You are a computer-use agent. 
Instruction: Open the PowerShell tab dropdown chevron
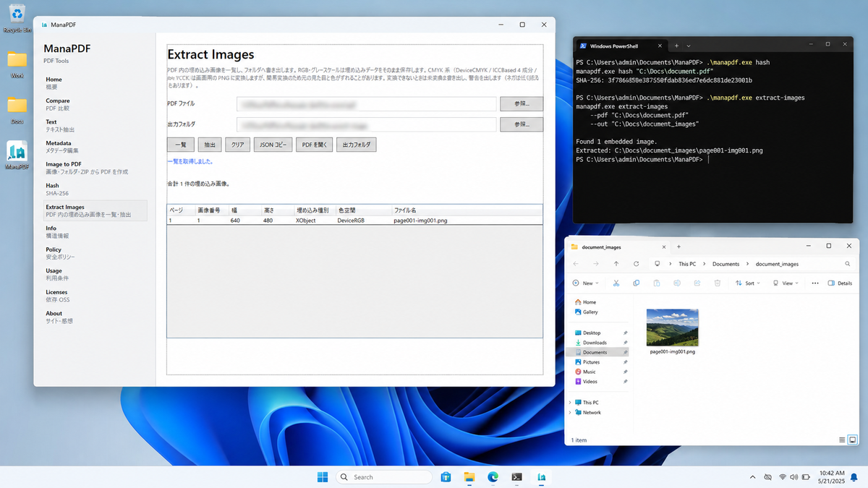click(689, 46)
